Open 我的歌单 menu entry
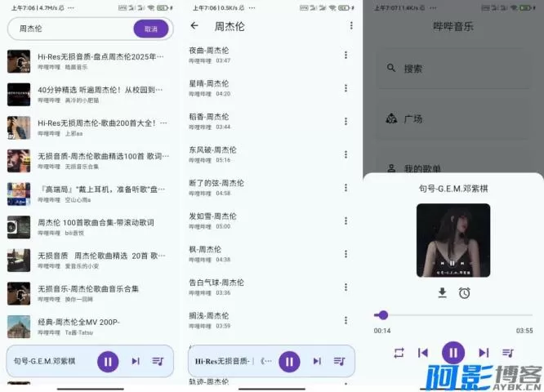The image size is (544, 392). pos(421,168)
